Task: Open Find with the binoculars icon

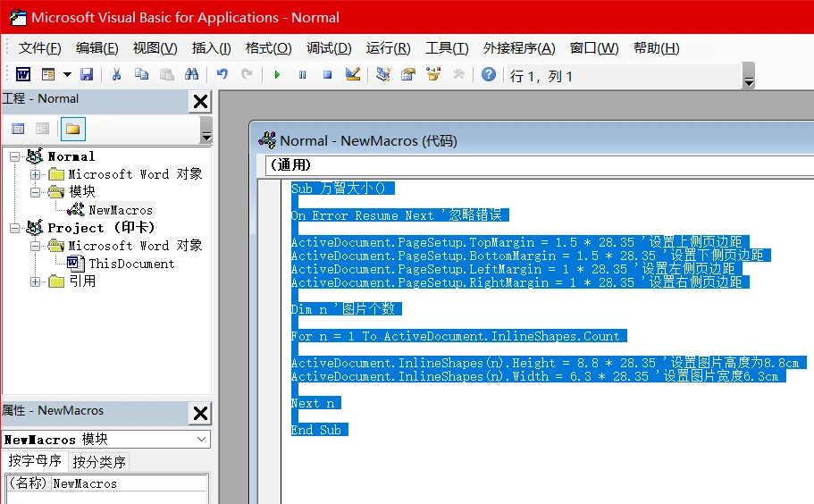Action: pyautogui.click(x=191, y=75)
